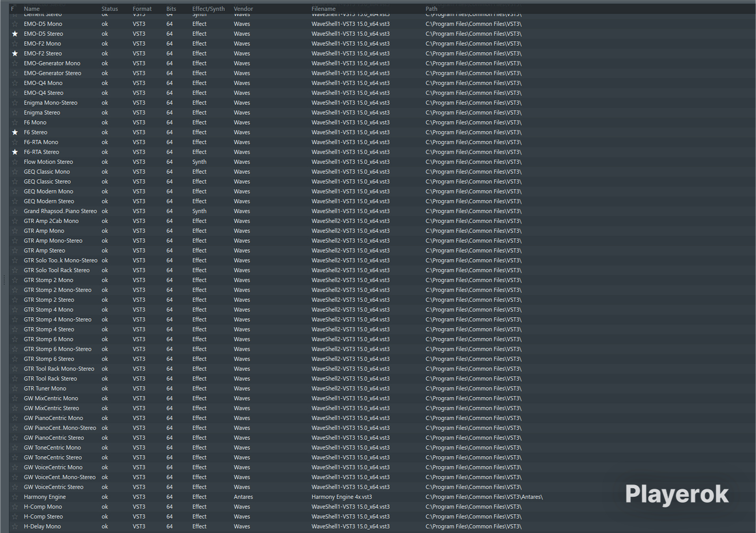Sort by the F favorites column header
This screenshot has width=756, height=533.
point(12,9)
